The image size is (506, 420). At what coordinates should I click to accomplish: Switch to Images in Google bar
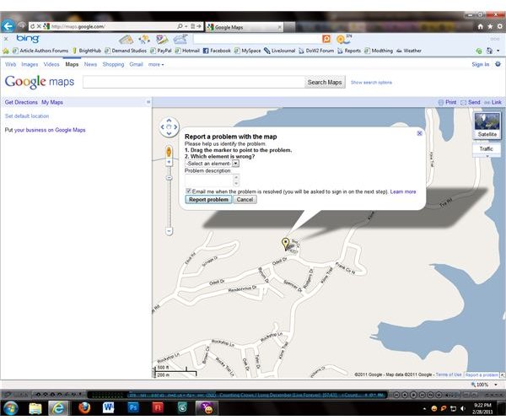pyautogui.click(x=30, y=64)
